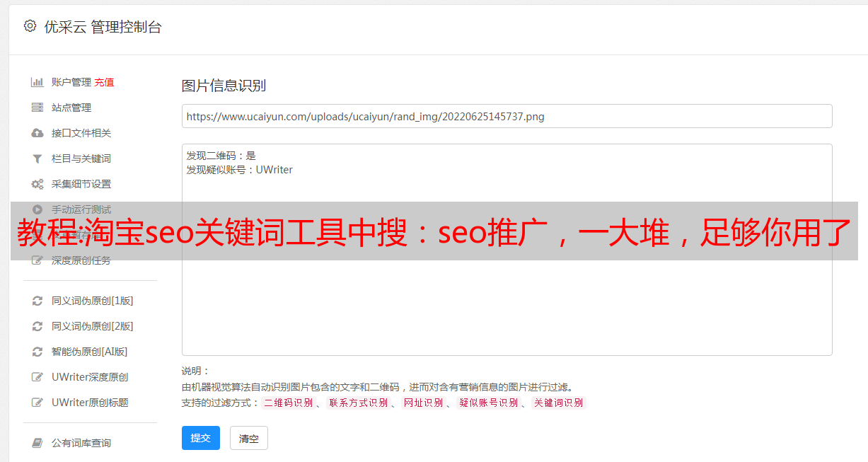The height and width of the screenshot is (462, 868).
Task: Click the edit icon for UWriter深度原创
Action: pyautogui.click(x=37, y=377)
